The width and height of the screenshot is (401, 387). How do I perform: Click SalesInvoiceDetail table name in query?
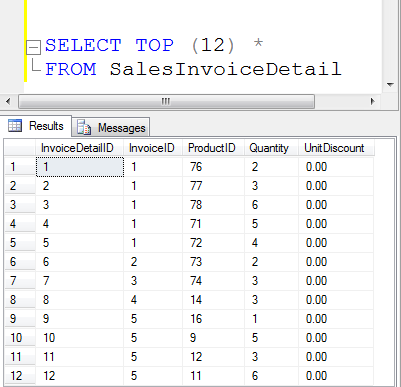[226, 69]
